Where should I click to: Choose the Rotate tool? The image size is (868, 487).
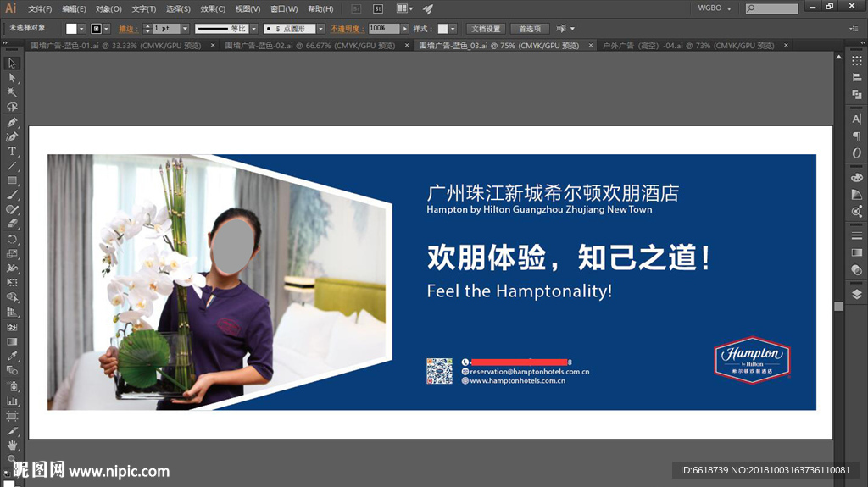tap(12, 239)
